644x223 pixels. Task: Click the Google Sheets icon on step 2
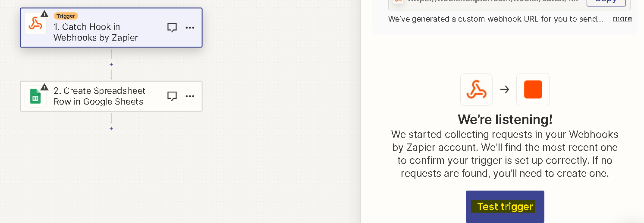(35, 97)
